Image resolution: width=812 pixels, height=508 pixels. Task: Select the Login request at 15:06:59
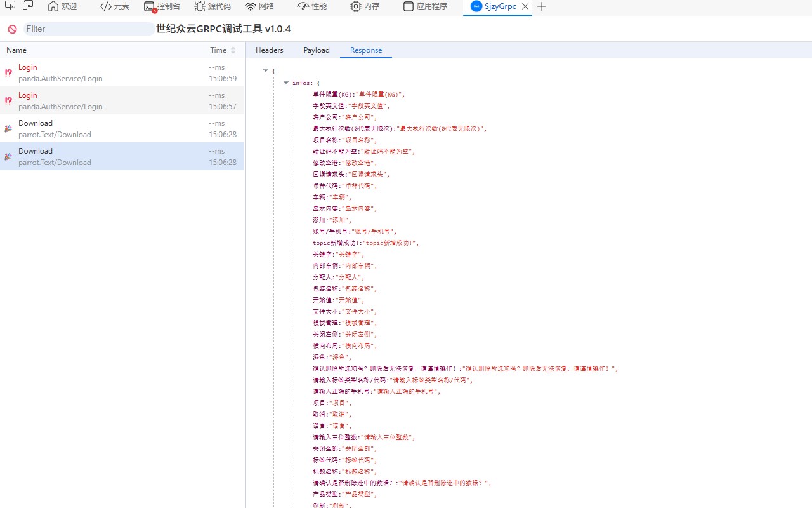(122, 72)
